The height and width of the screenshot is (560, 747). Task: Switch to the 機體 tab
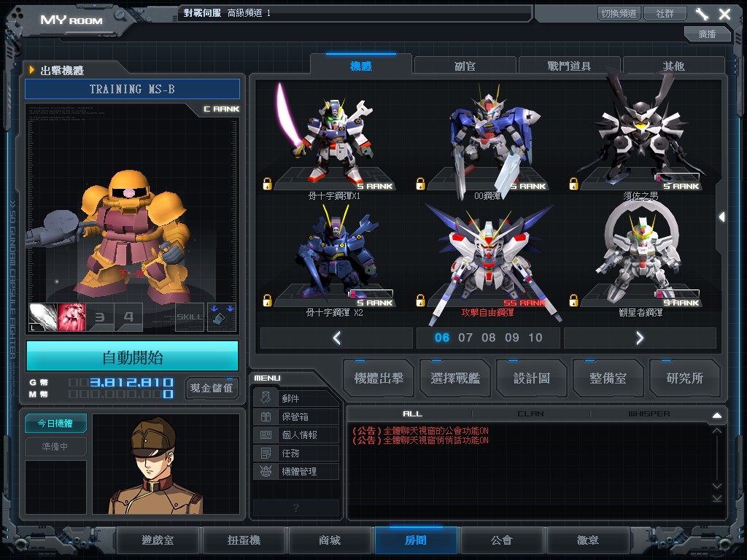click(360, 66)
